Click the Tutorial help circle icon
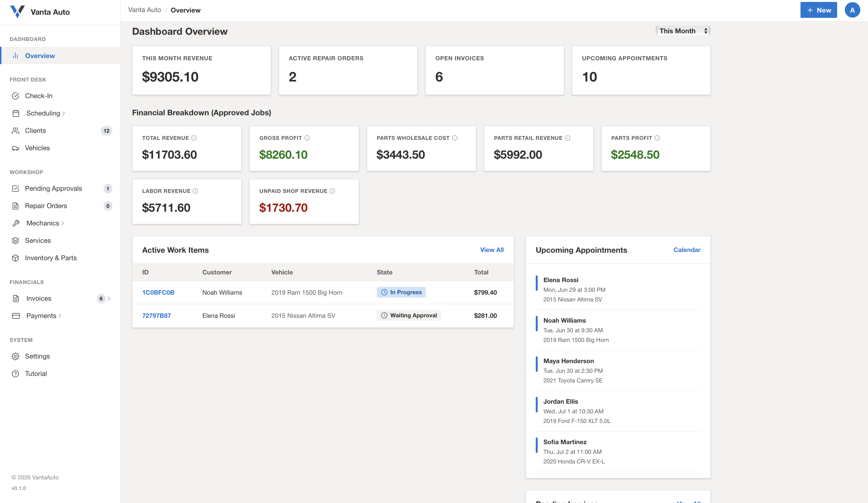 coord(15,374)
